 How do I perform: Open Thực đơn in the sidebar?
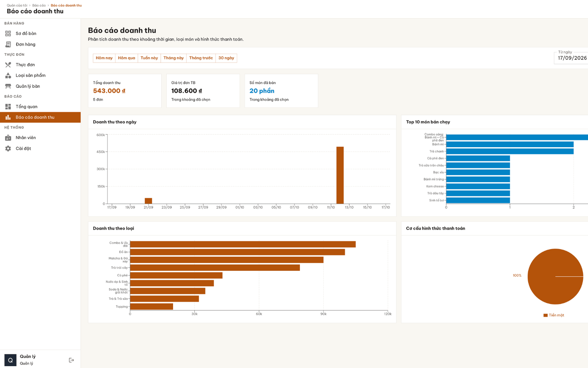[40, 65]
